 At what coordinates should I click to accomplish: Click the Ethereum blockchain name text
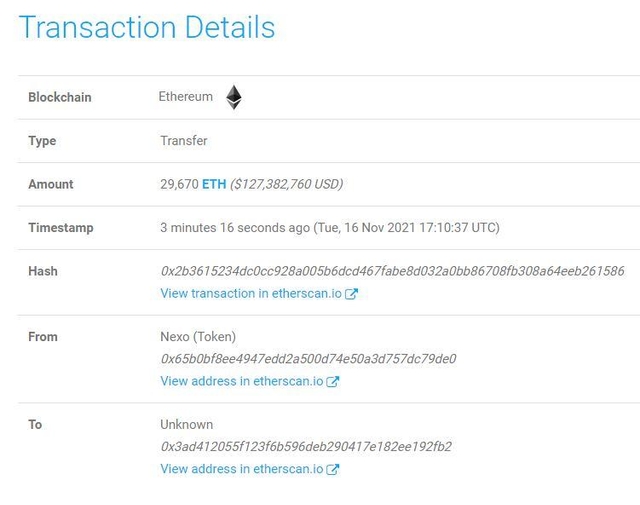coord(186,97)
